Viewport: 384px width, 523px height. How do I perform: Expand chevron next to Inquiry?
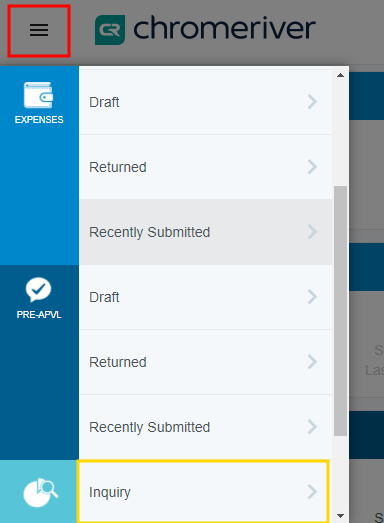[x=312, y=492]
